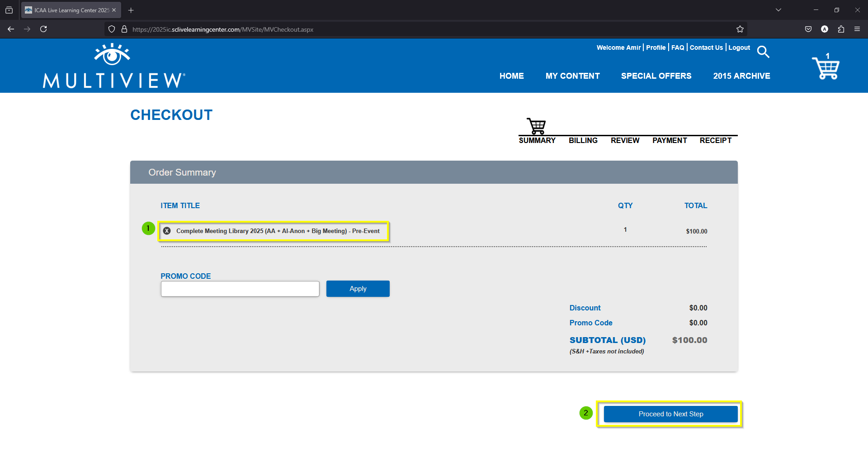Click the Multiview logo
The width and height of the screenshot is (868, 467).
point(114,66)
